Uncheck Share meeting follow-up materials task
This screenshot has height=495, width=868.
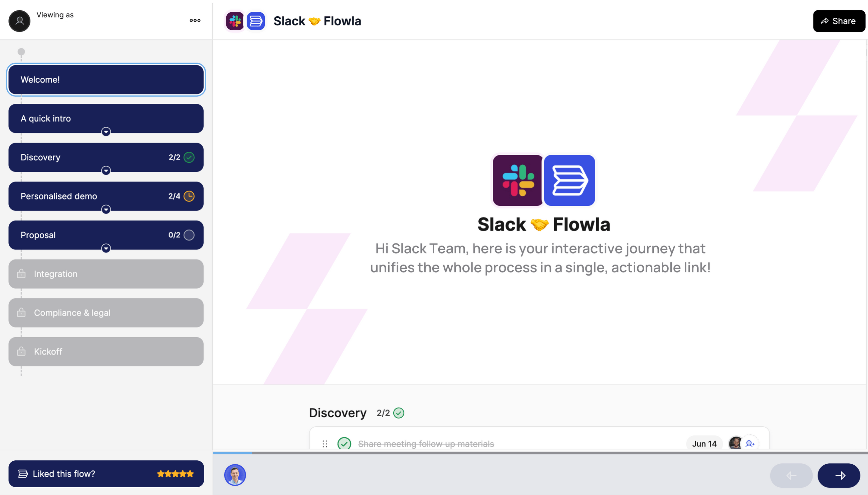coord(344,444)
